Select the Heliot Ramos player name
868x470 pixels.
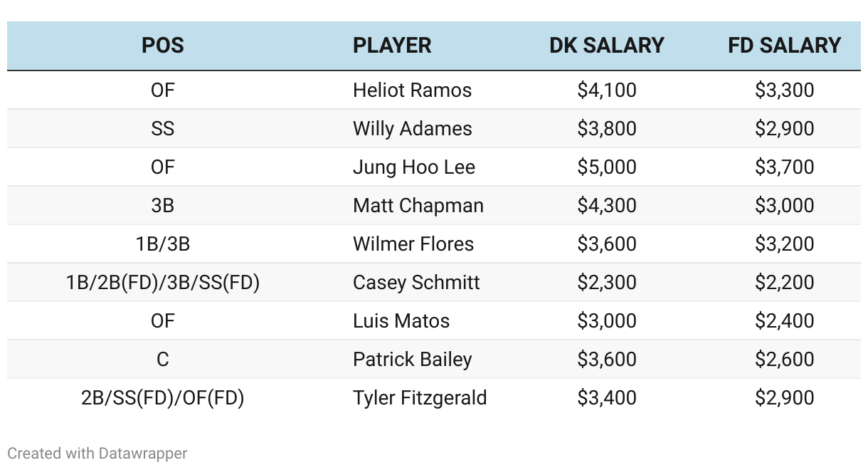click(x=412, y=90)
